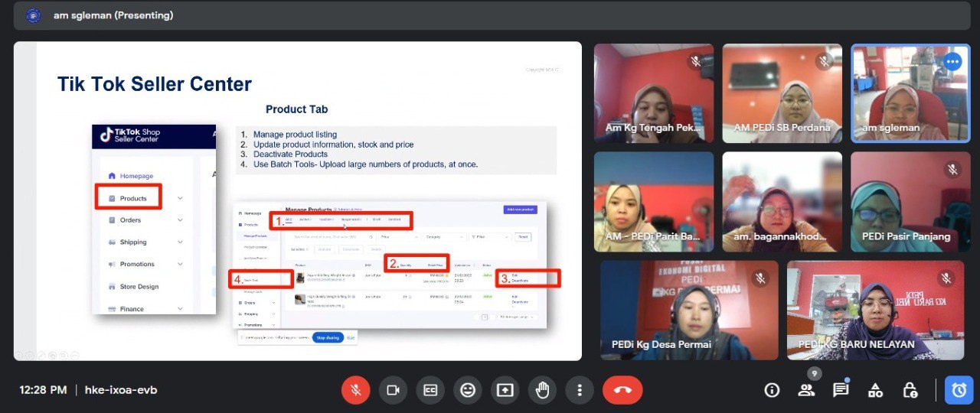Click the Store Design icon
The image size is (980, 413).
(x=112, y=287)
